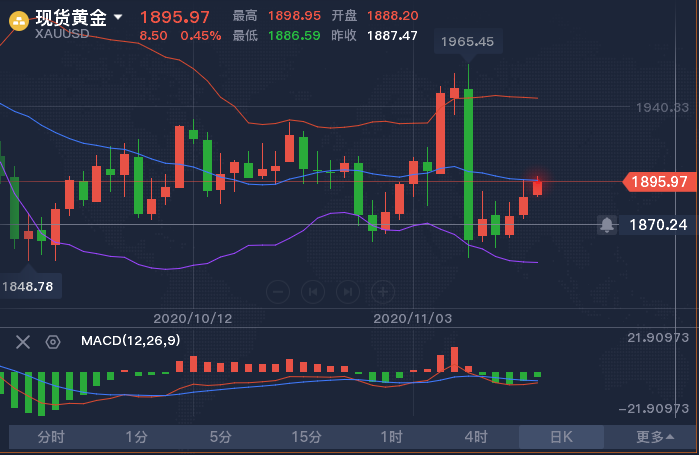This screenshot has height=455, width=699.
Task: Click the zoom in plus button
Action: coord(383,292)
